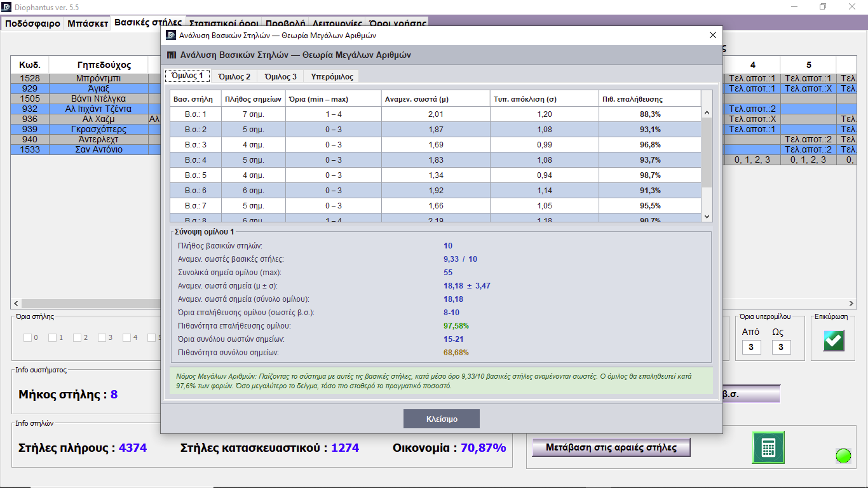Click table scrollbar down arrow

707,217
